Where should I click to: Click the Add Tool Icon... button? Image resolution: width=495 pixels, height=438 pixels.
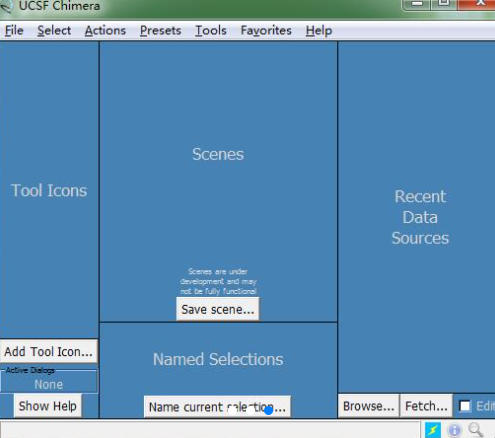49,351
